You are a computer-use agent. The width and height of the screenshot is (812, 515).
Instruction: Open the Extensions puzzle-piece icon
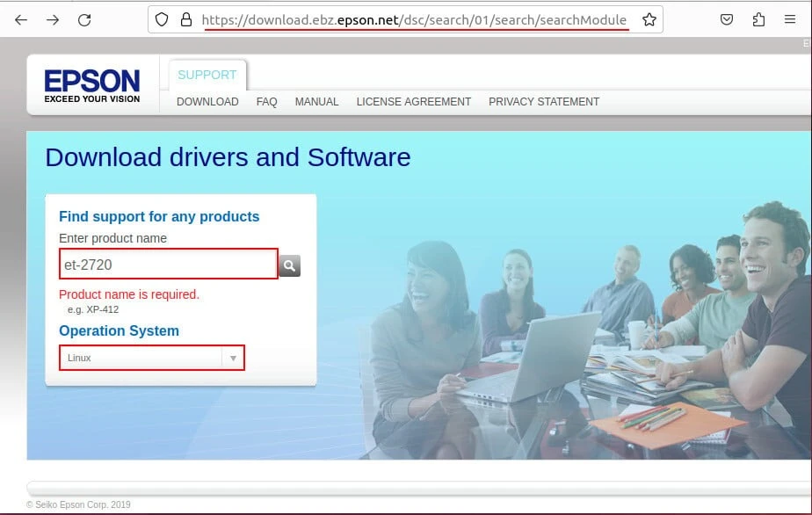(x=758, y=19)
